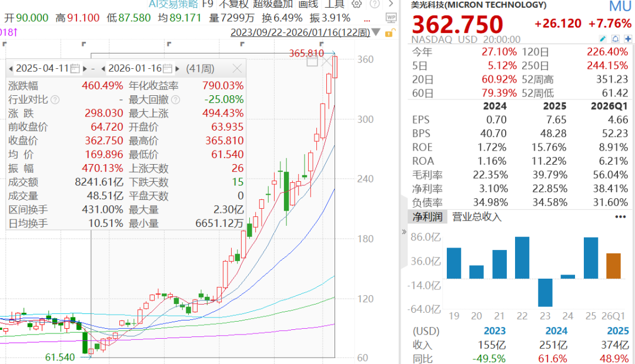Click end date field 2026-01-16
Image resolution: width=635 pixels, height=364 pixels.
point(135,68)
